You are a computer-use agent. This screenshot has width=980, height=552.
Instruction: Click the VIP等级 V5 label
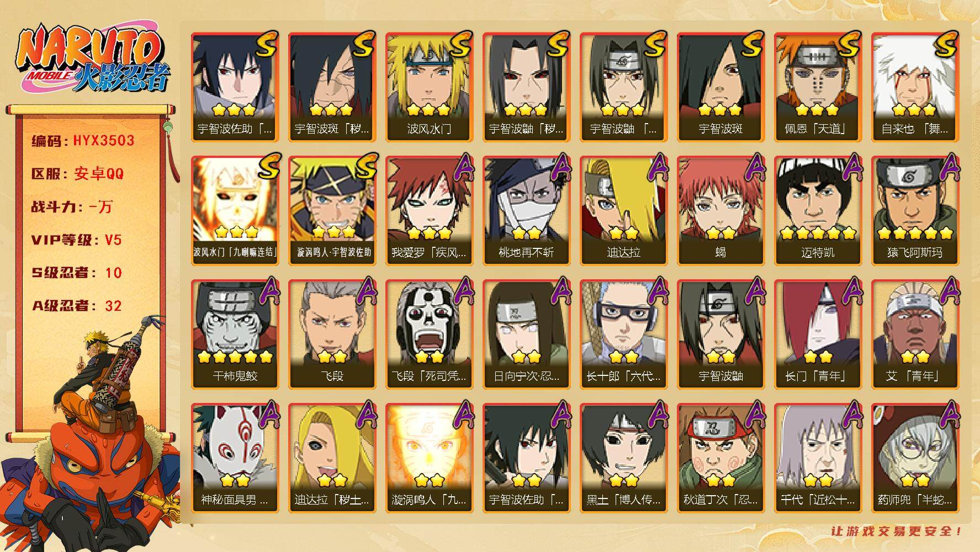pyautogui.click(x=76, y=240)
